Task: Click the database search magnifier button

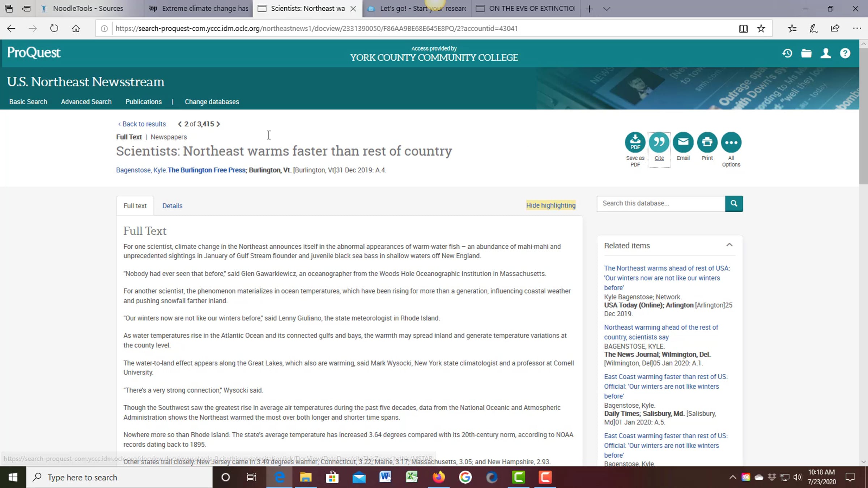Action: [734, 204]
